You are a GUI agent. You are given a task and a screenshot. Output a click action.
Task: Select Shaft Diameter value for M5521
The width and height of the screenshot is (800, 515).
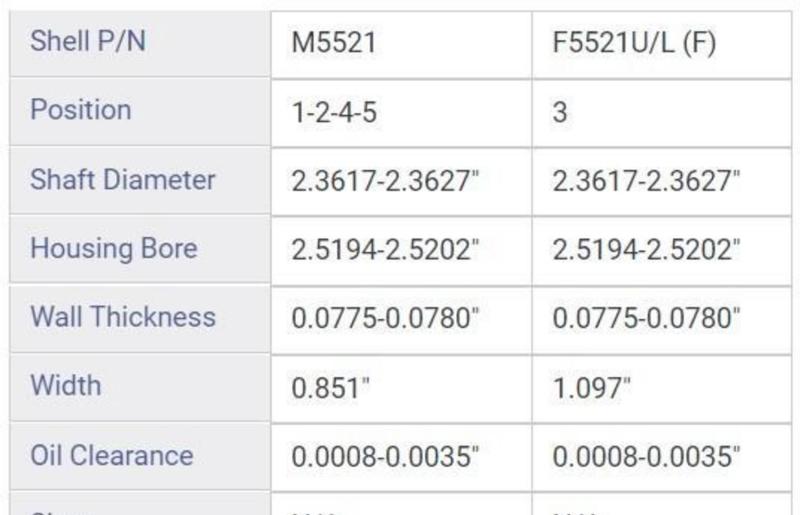click(x=385, y=181)
